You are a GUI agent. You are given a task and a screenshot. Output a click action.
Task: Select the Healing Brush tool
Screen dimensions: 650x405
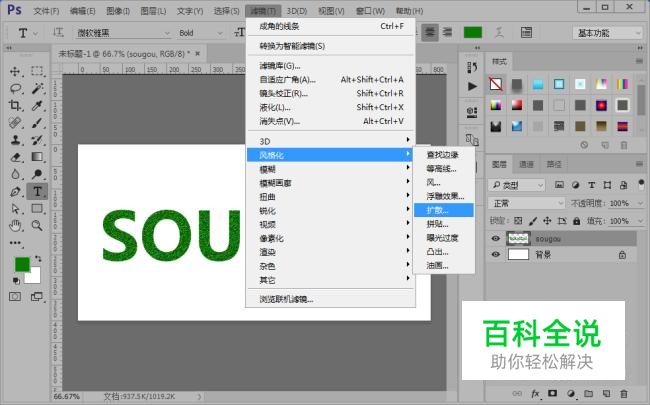tap(15, 123)
